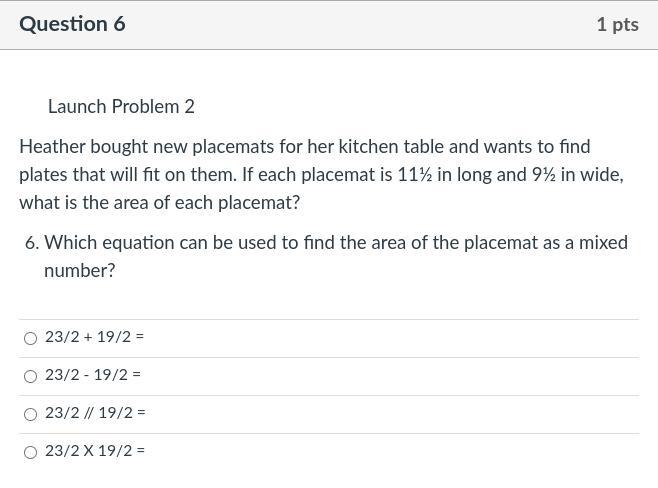The width and height of the screenshot is (658, 488).
Task: Click the "Launch Problem 2" text
Action: click(121, 107)
